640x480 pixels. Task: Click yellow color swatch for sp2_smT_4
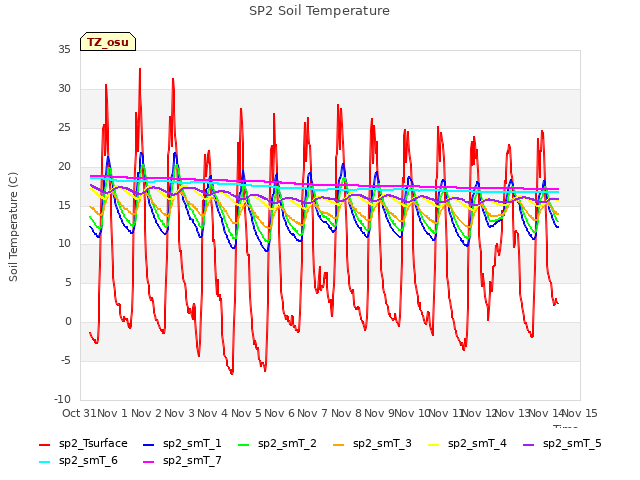pyautogui.click(x=433, y=444)
